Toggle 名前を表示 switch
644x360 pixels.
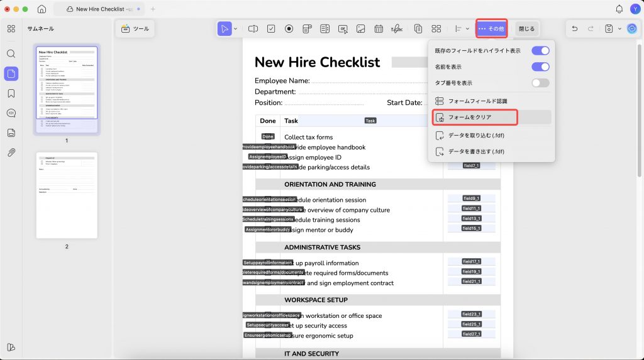(x=540, y=67)
